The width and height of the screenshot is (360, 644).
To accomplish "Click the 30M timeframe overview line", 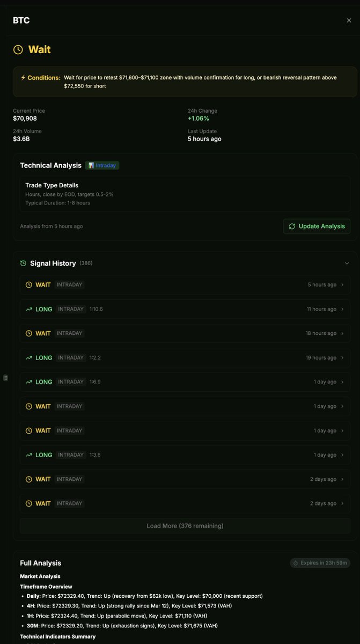I will tap(122, 626).
